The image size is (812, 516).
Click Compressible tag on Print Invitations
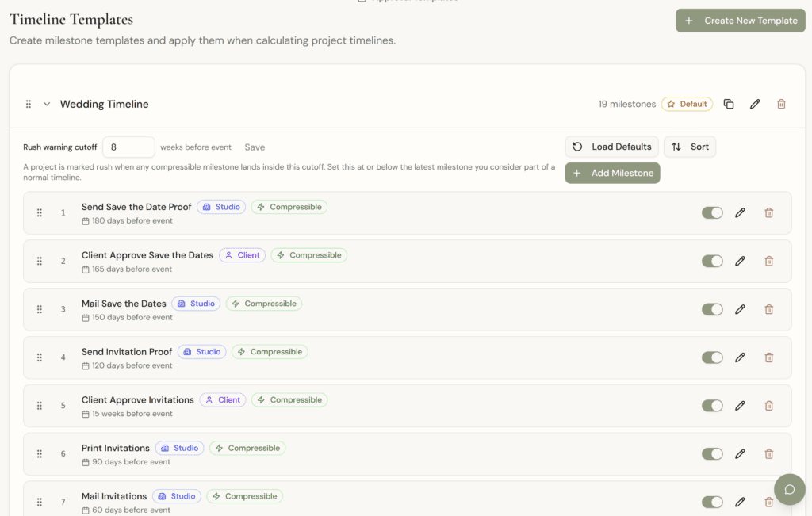click(247, 448)
